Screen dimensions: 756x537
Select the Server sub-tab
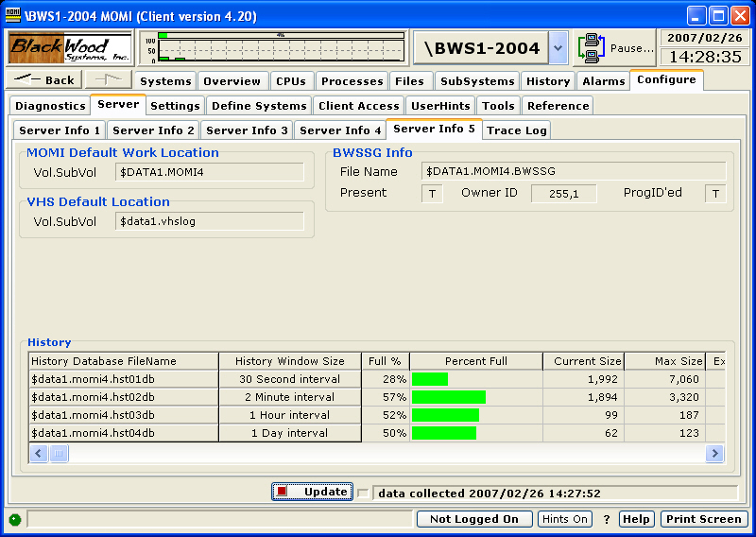(x=118, y=105)
